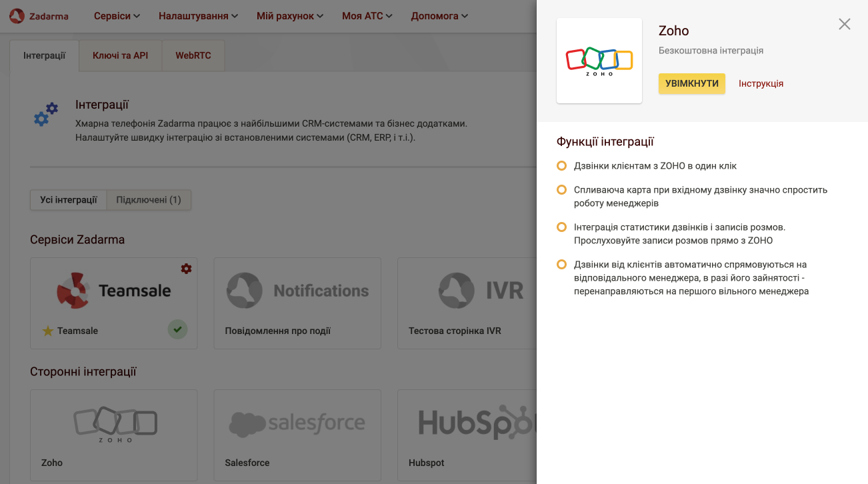Open the Інструкція link
The image size is (868, 484).
tap(761, 84)
